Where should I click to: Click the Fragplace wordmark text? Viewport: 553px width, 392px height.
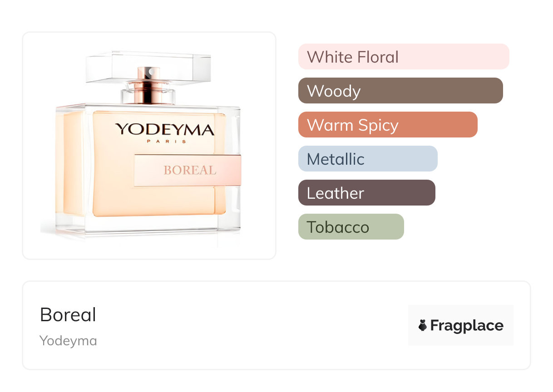[x=467, y=325]
